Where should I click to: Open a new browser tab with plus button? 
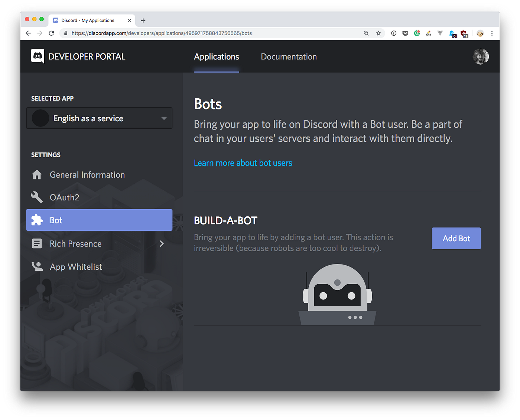pos(143,20)
